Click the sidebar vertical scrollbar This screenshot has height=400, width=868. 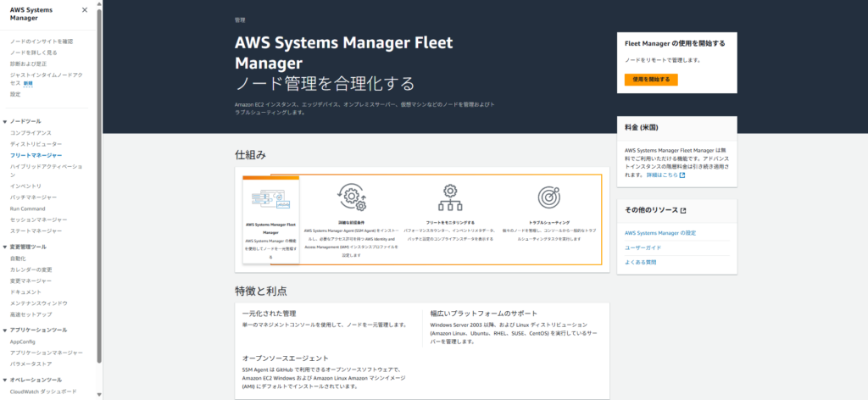99,186
